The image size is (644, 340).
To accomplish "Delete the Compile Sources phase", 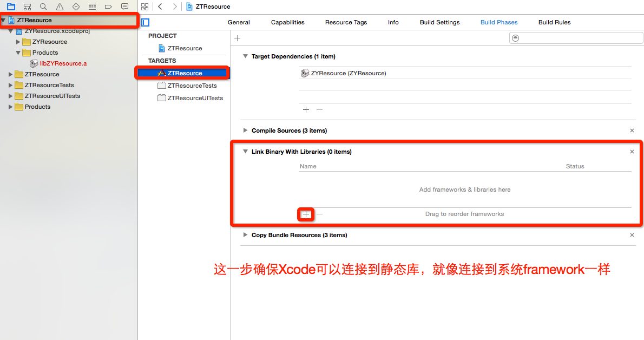I will coord(632,130).
